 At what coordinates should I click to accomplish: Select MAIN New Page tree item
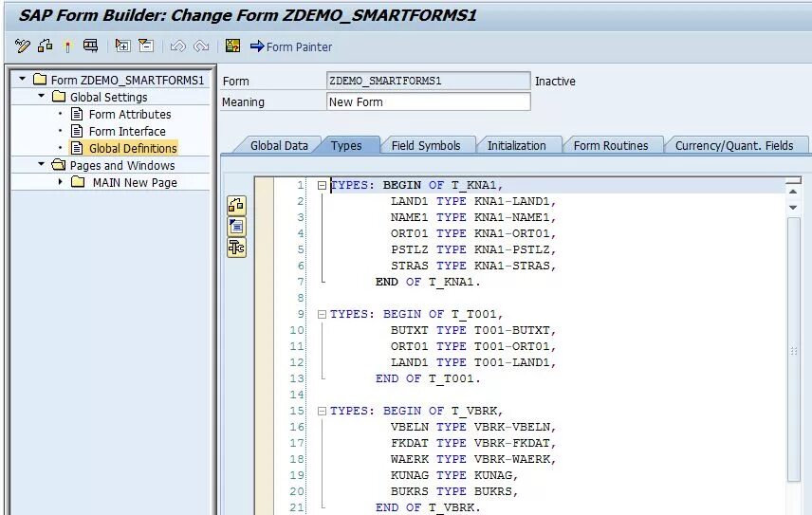[135, 183]
